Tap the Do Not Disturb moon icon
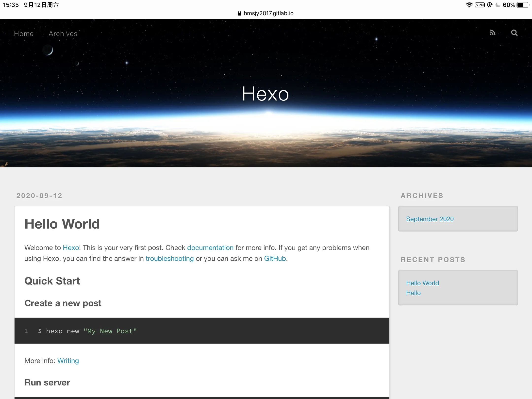 pyautogui.click(x=498, y=5)
